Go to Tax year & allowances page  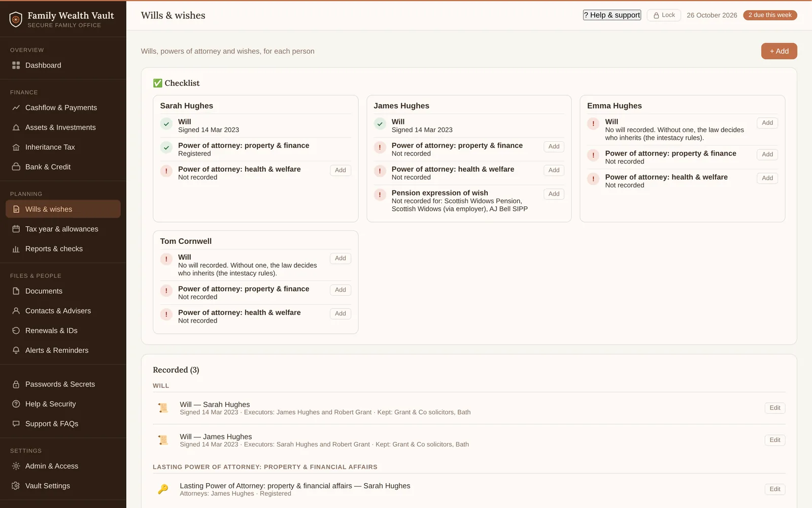pyautogui.click(x=63, y=229)
